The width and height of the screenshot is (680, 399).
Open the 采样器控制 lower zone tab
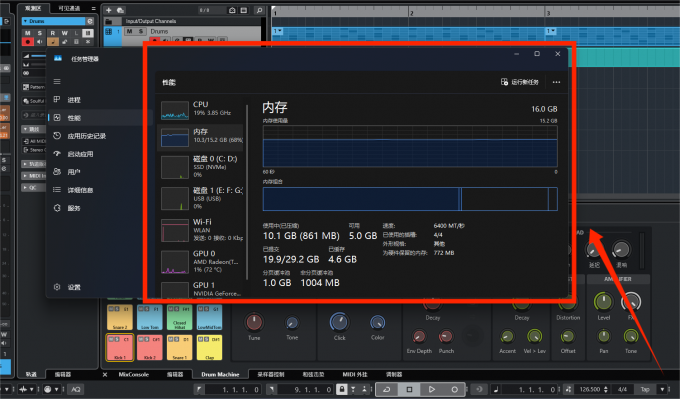point(271,374)
